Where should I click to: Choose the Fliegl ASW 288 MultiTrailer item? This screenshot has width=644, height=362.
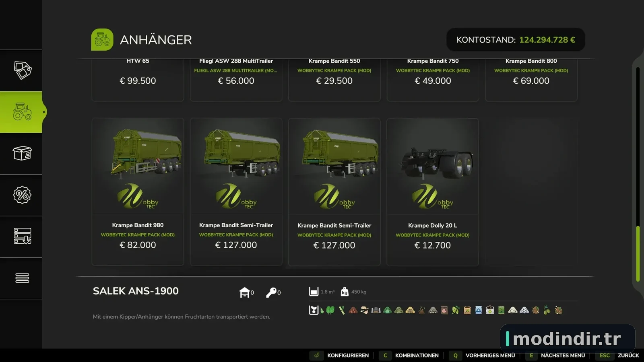click(x=236, y=80)
